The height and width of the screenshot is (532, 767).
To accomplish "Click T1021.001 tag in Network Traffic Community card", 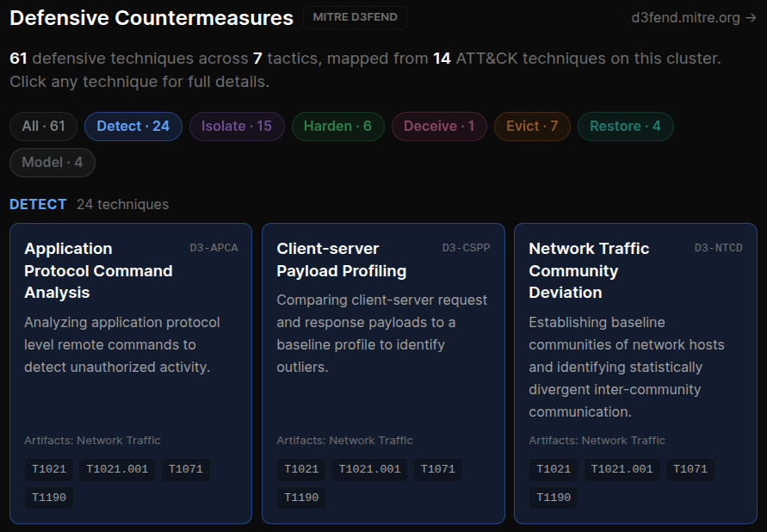I will click(x=622, y=469).
